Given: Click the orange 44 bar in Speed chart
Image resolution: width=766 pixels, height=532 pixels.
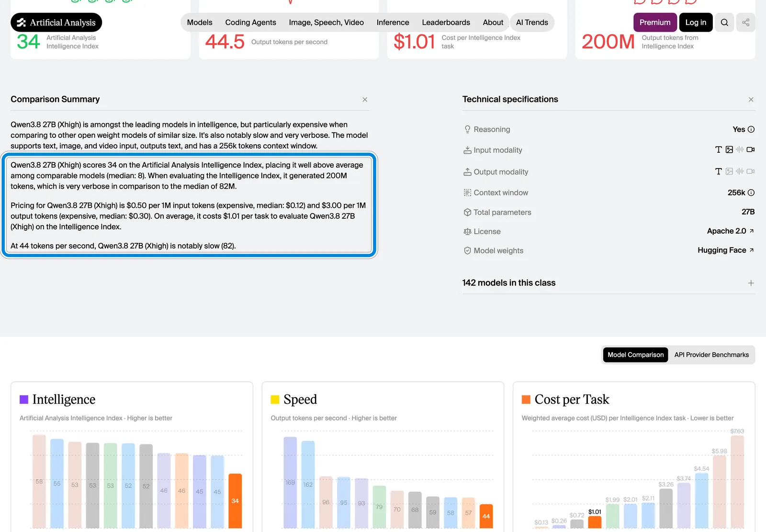Looking at the screenshot, I should (x=486, y=516).
